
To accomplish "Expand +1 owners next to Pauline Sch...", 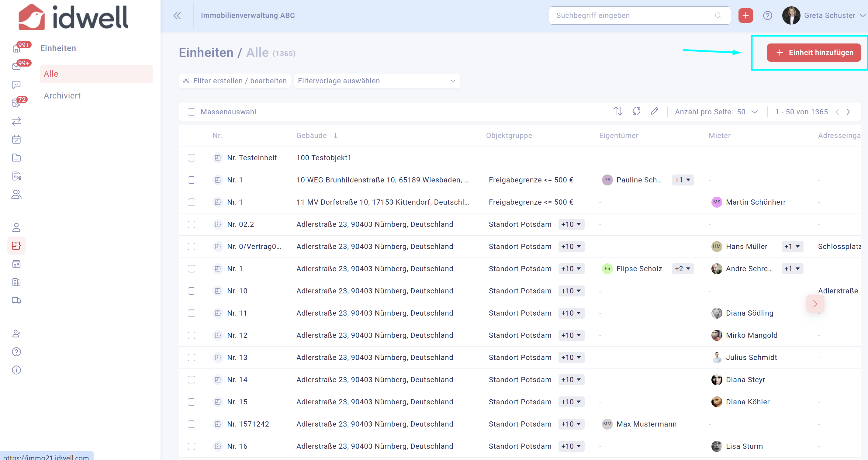I will tap(683, 180).
